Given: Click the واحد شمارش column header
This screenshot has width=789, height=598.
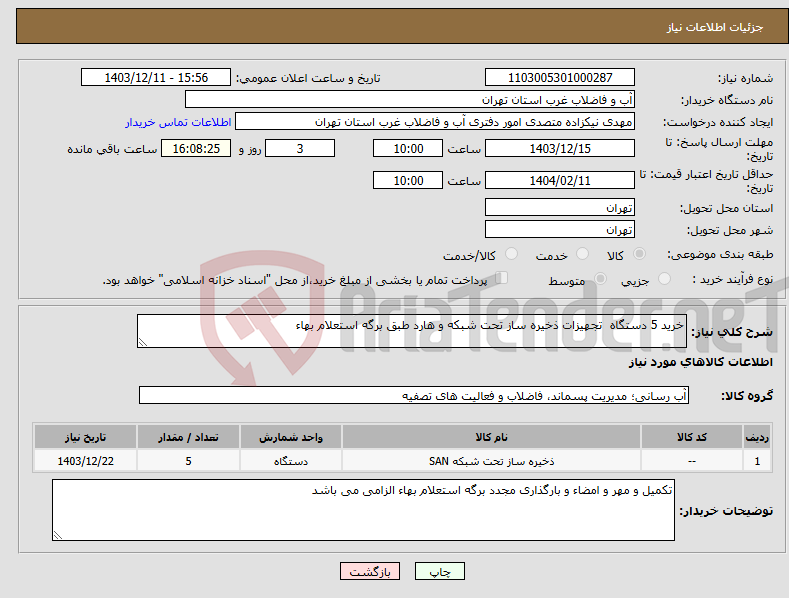Looking at the screenshot, I should [291, 437].
